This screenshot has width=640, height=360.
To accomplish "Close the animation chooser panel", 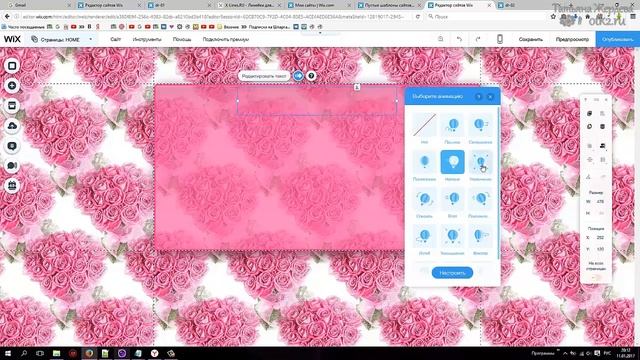I will tap(490, 97).
